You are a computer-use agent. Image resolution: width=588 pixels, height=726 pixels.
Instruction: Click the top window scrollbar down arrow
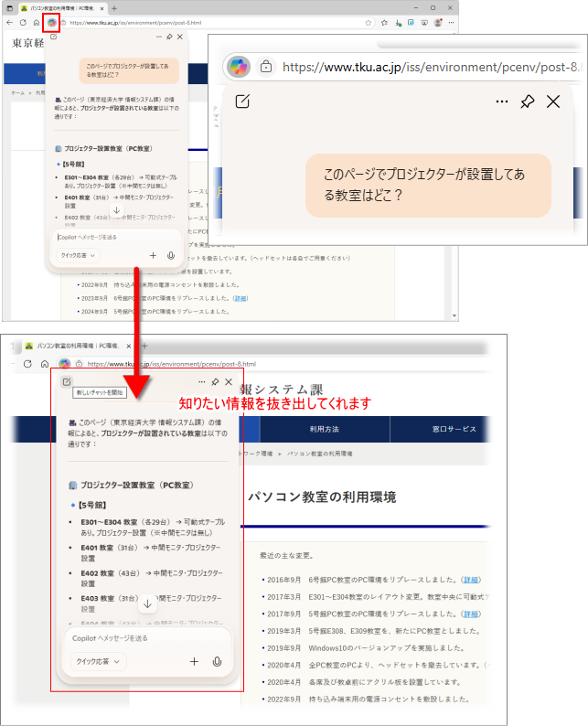[454, 315]
